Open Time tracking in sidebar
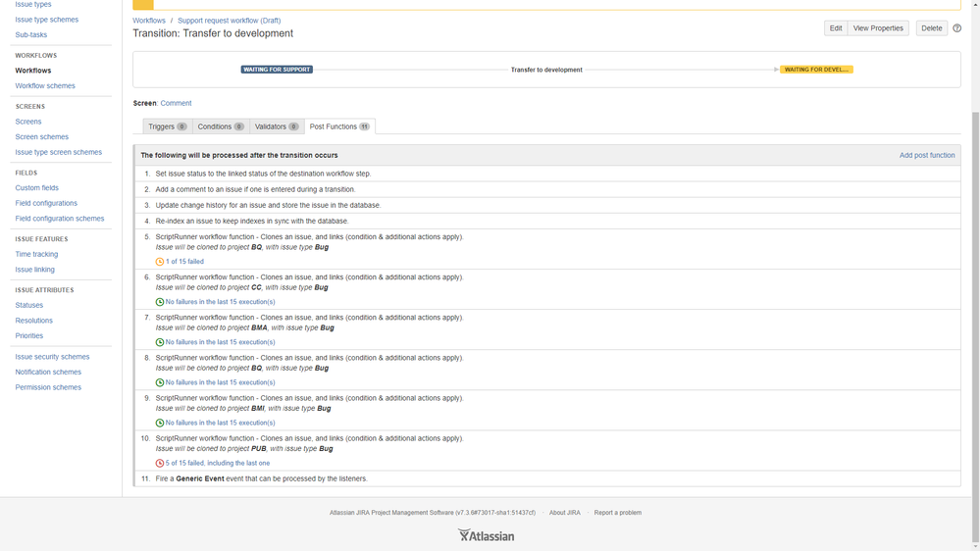The image size is (980, 551). 36,254
